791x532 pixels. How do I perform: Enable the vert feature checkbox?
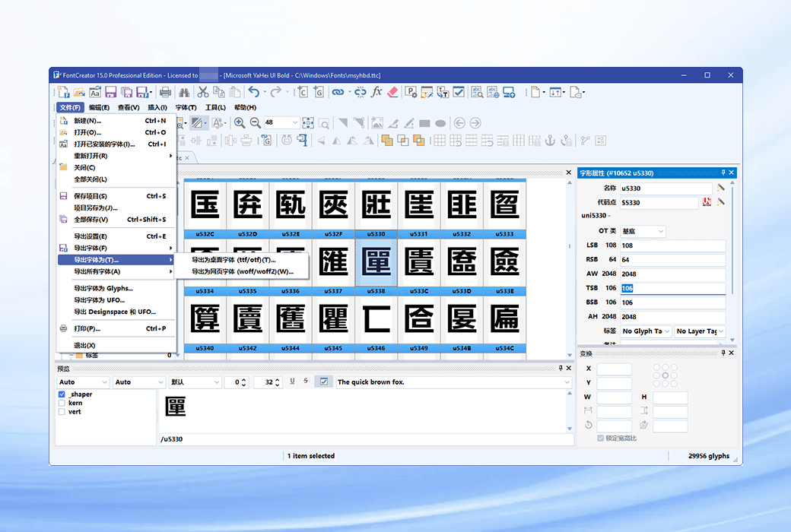62,411
